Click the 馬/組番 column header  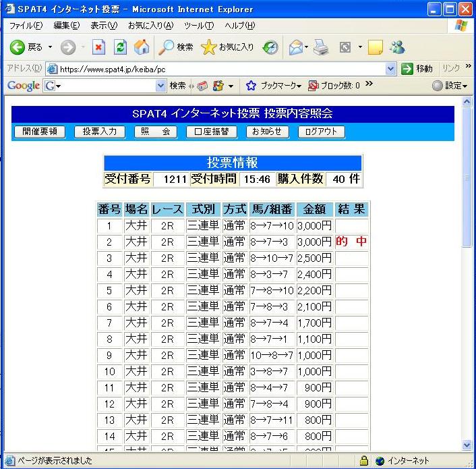point(272,209)
